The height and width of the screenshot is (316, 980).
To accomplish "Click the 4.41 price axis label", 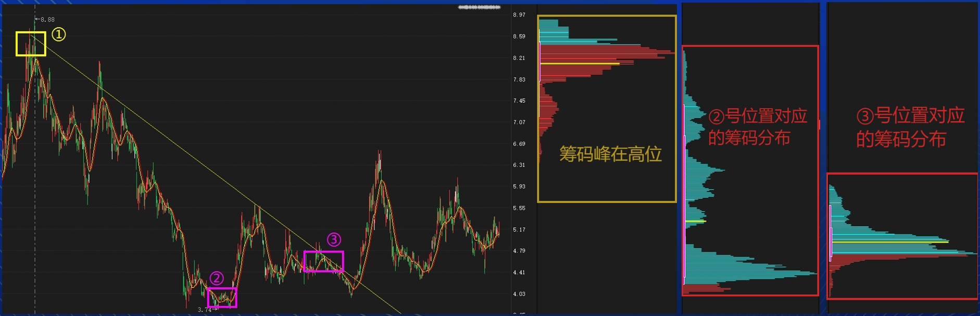I will click(519, 273).
